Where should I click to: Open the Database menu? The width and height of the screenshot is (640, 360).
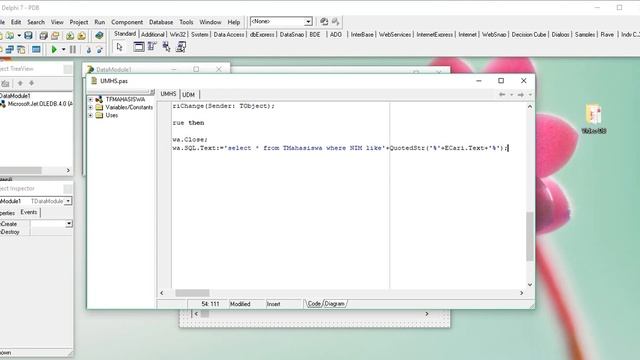click(161, 22)
